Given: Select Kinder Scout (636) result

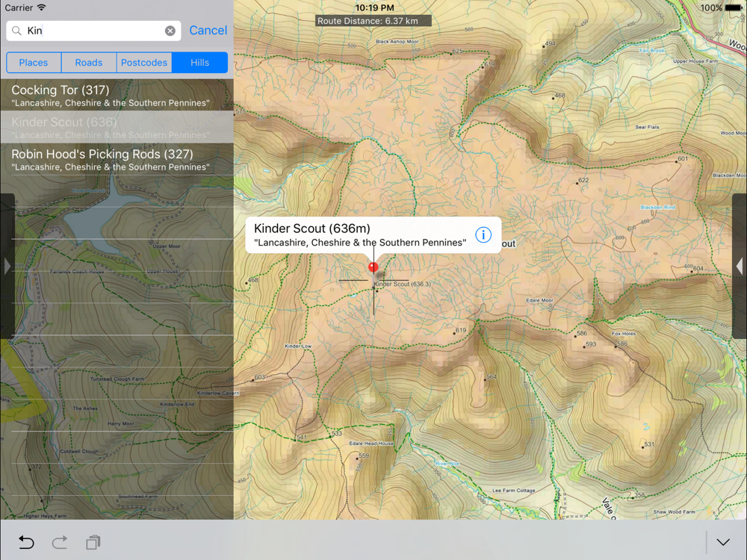Looking at the screenshot, I should [x=117, y=127].
